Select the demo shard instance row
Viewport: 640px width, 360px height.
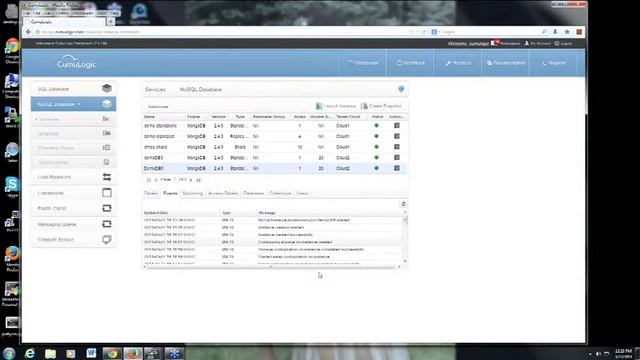coord(274,147)
